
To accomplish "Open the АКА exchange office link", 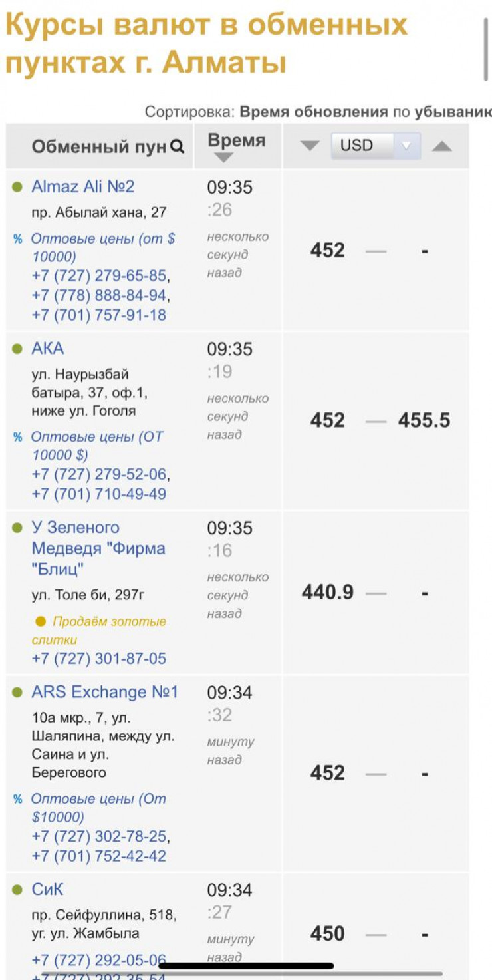I will (48, 349).
